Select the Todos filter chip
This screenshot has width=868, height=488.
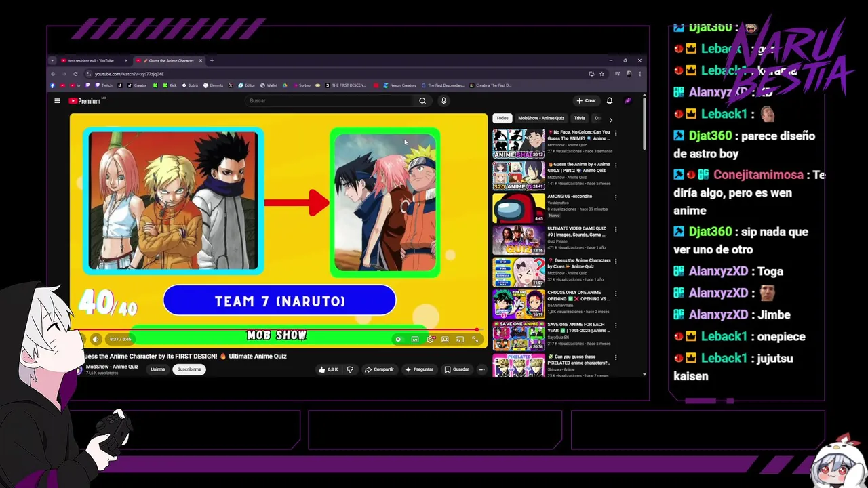502,118
